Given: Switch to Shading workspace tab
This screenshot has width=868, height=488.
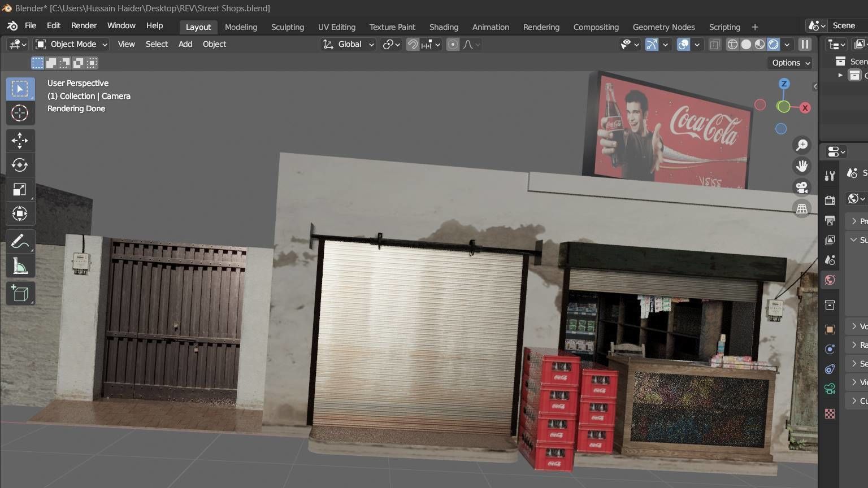Looking at the screenshot, I should click(x=444, y=27).
